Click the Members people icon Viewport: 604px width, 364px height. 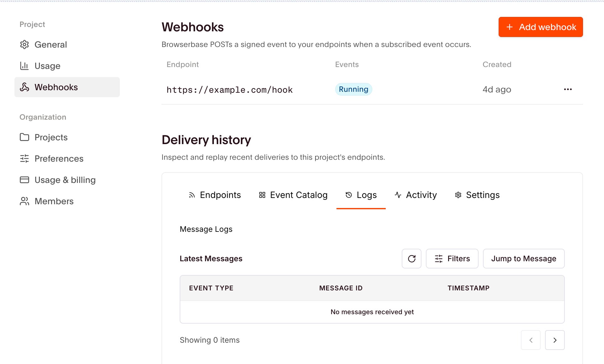click(24, 201)
